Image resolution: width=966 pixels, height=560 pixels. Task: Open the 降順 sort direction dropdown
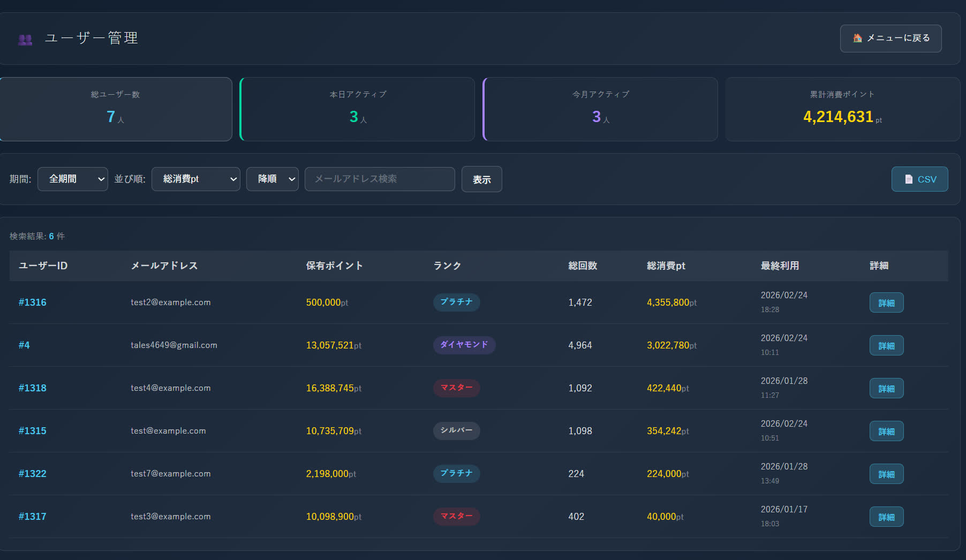[x=272, y=179]
